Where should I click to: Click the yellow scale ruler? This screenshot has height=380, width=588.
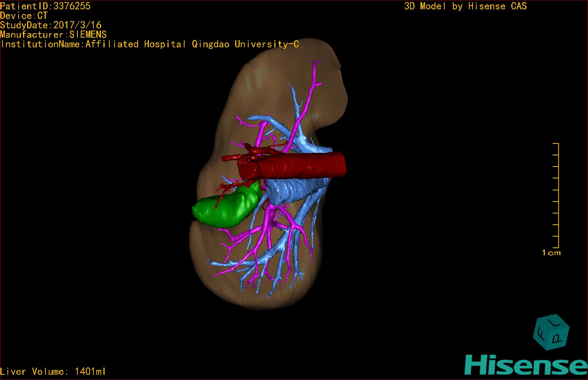(556, 195)
